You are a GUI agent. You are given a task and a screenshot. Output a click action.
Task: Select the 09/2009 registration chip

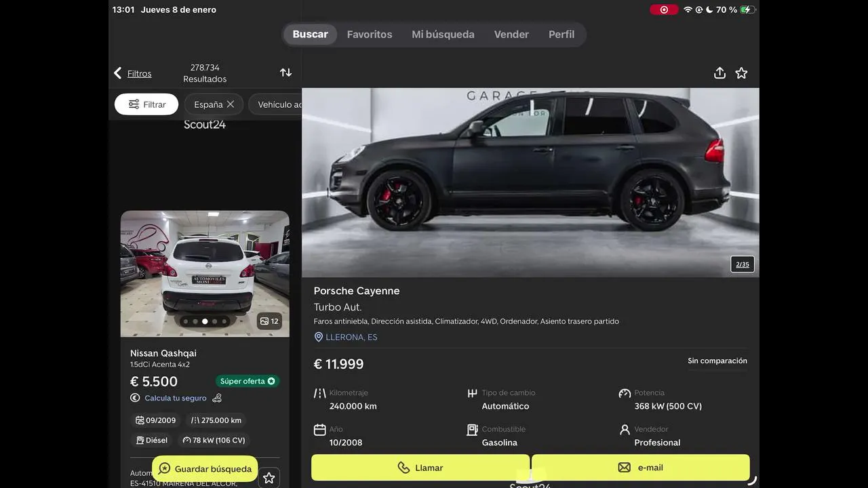click(155, 420)
